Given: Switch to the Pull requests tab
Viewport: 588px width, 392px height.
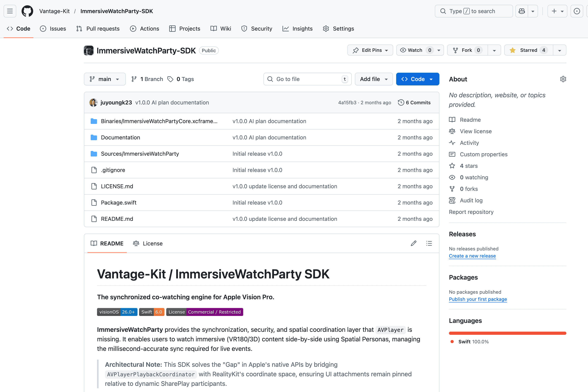Looking at the screenshot, I should point(98,29).
